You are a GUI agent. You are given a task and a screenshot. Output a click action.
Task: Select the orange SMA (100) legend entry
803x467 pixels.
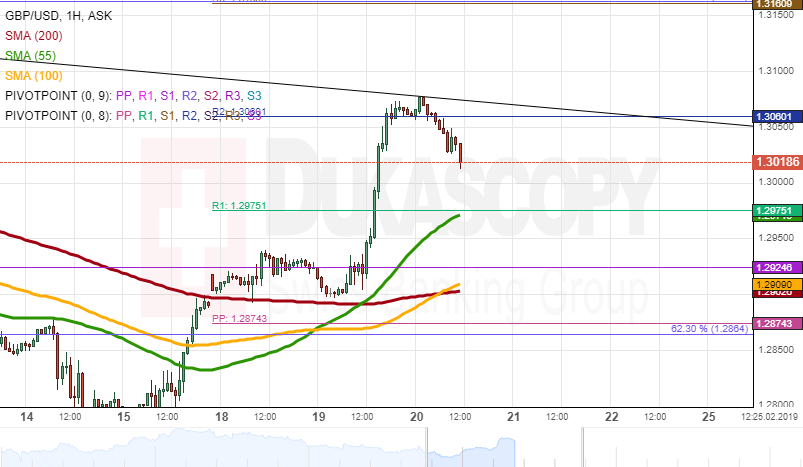(x=32, y=75)
